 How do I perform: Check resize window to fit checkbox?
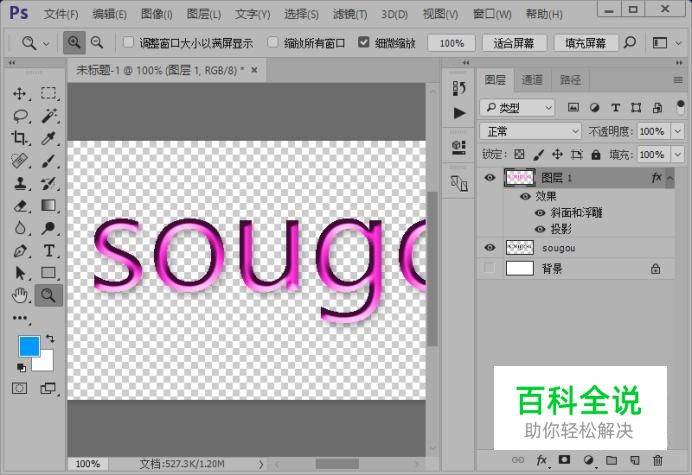point(128,42)
